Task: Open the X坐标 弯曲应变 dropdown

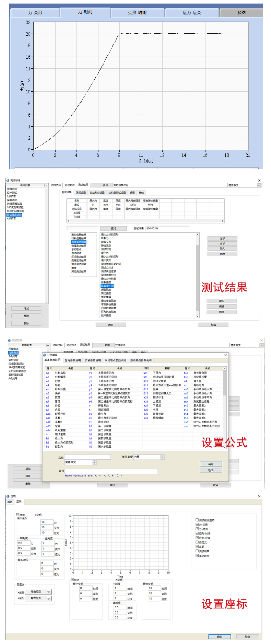Action: click(x=49, y=592)
